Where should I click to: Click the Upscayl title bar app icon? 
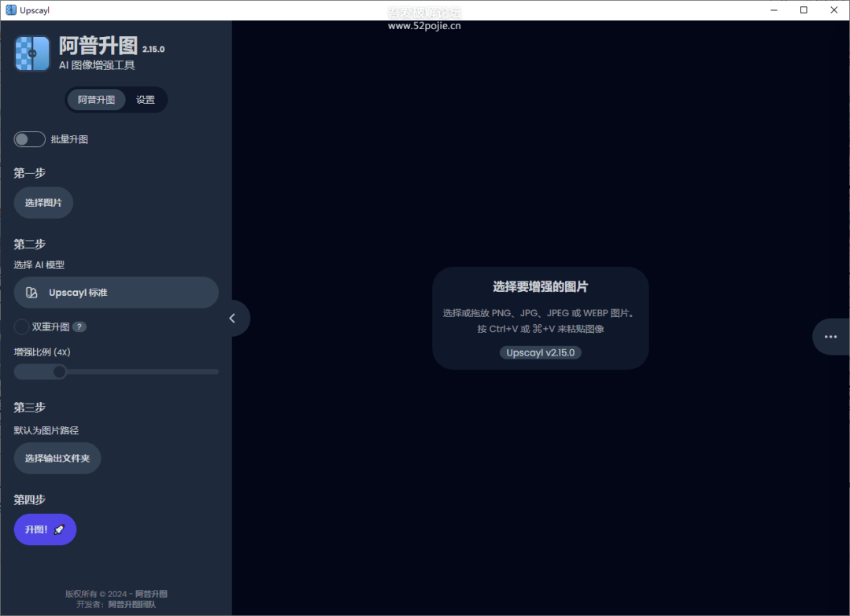(11, 9)
